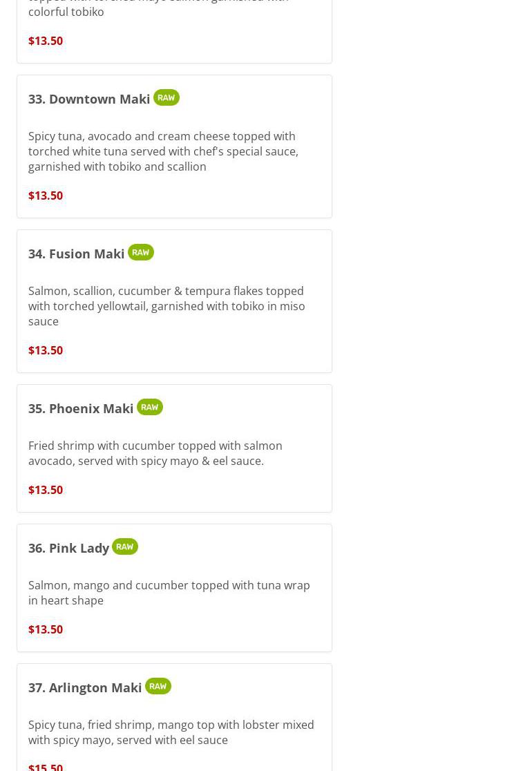The image size is (532, 771).
Task: Click the $13.50 price above Downtown Maki
Action: click(45, 40)
